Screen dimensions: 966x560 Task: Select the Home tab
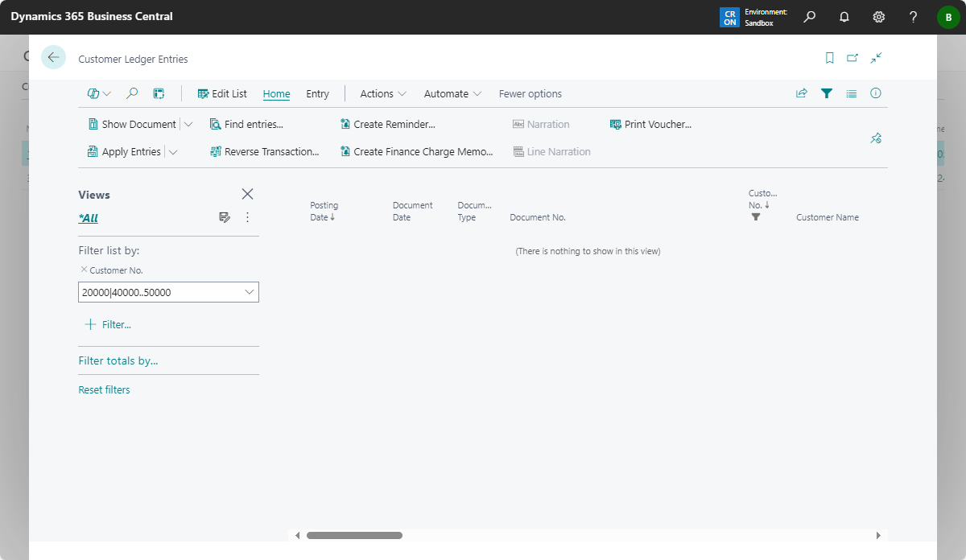(x=276, y=93)
